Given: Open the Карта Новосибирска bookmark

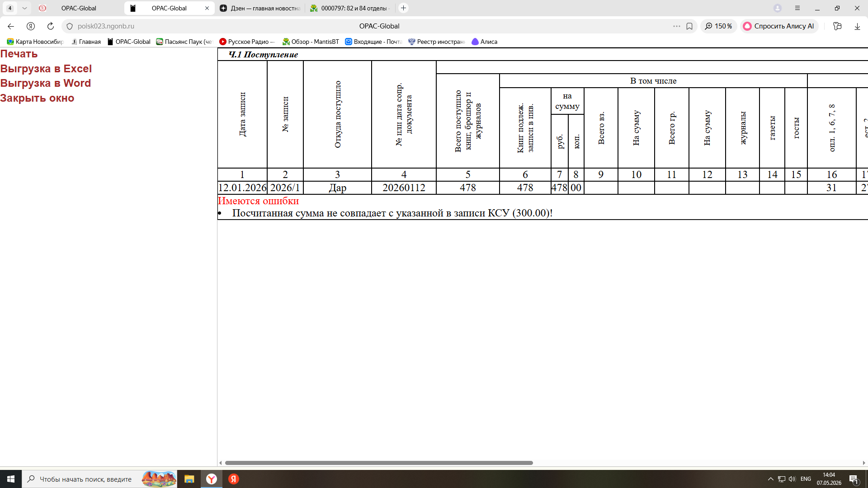Looking at the screenshot, I should (x=35, y=42).
